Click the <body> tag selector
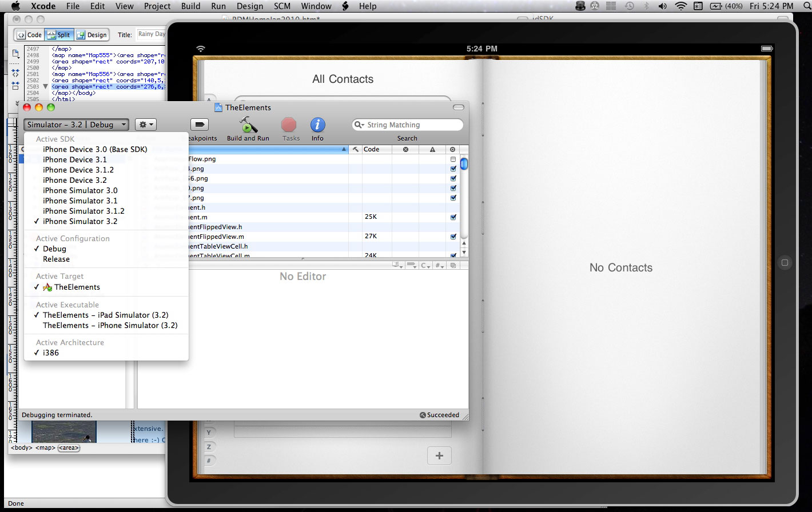812x512 pixels. tap(21, 448)
